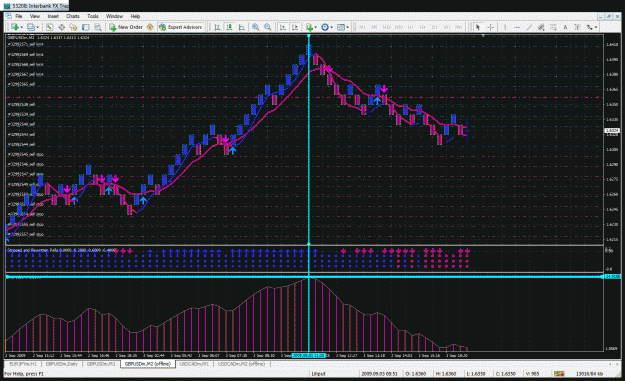The width and height of the screenshot is (625, 381).
Task: Click the New Order button
Action: tap(126, 27)
